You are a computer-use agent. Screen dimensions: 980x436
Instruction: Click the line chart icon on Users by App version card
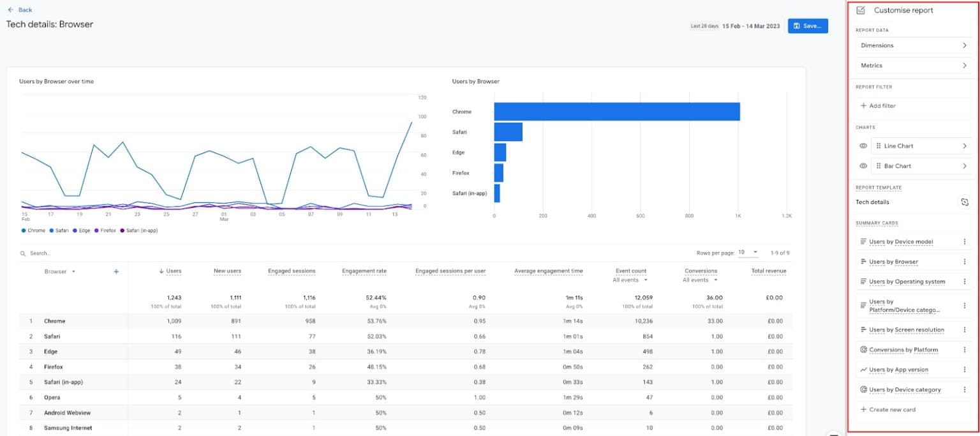coord(863,370)
